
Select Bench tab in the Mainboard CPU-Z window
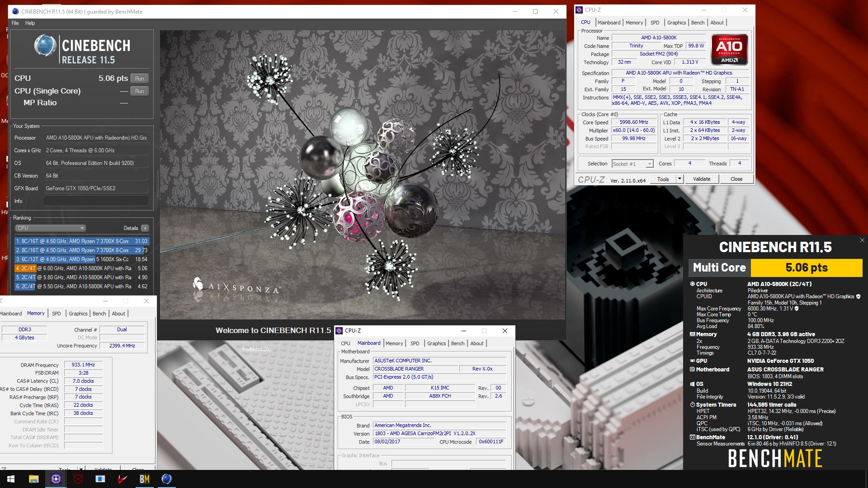tap(458, 343)
